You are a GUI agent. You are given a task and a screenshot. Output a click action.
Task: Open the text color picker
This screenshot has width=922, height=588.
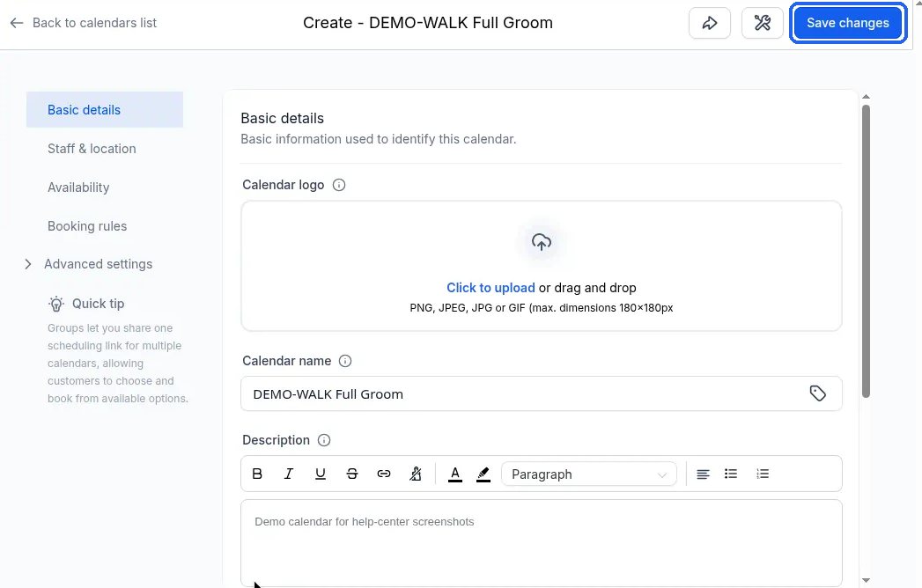pos(455,474)
